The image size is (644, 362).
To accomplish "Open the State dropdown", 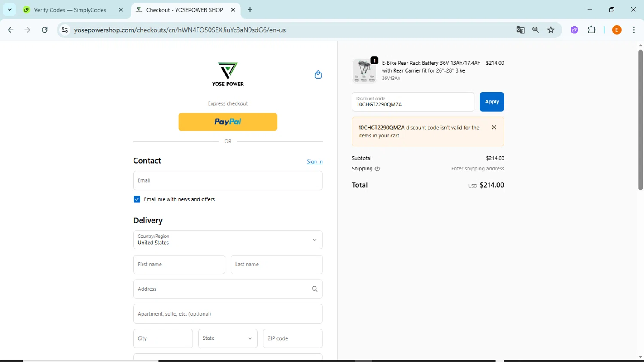I will pyautogui.click(x=228, y=338).
